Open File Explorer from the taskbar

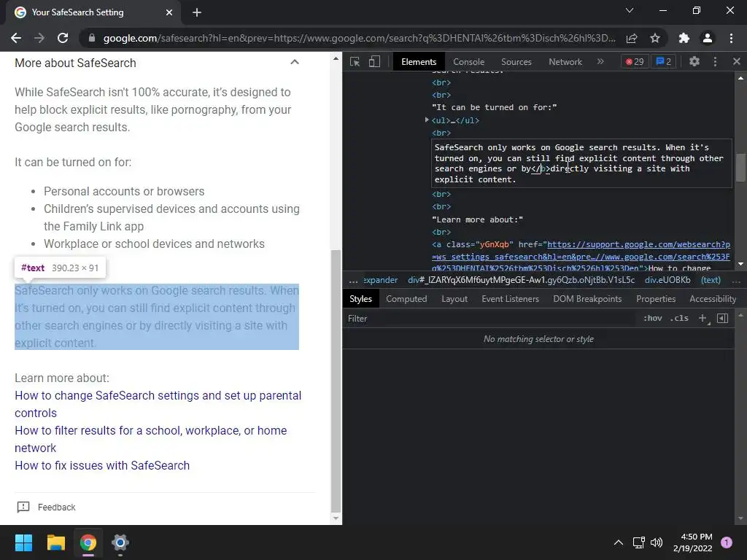point(55,542)
